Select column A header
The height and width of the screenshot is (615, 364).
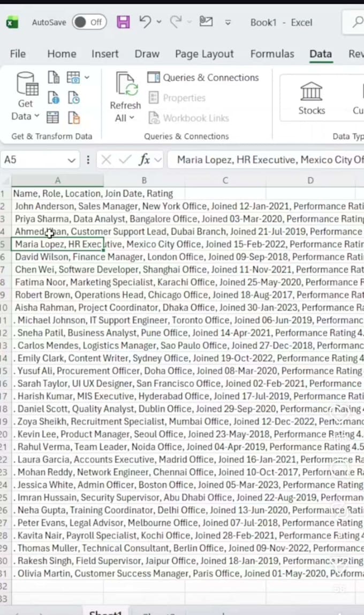point(58,181)
